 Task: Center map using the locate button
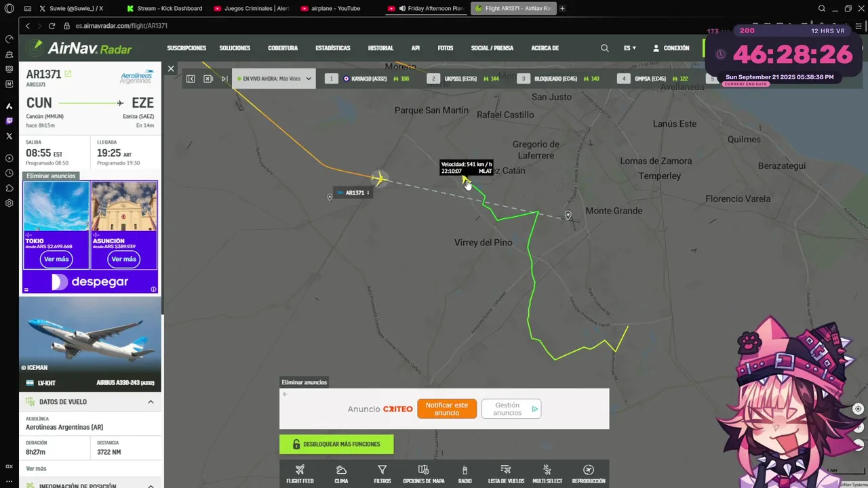tap(858, 409)
